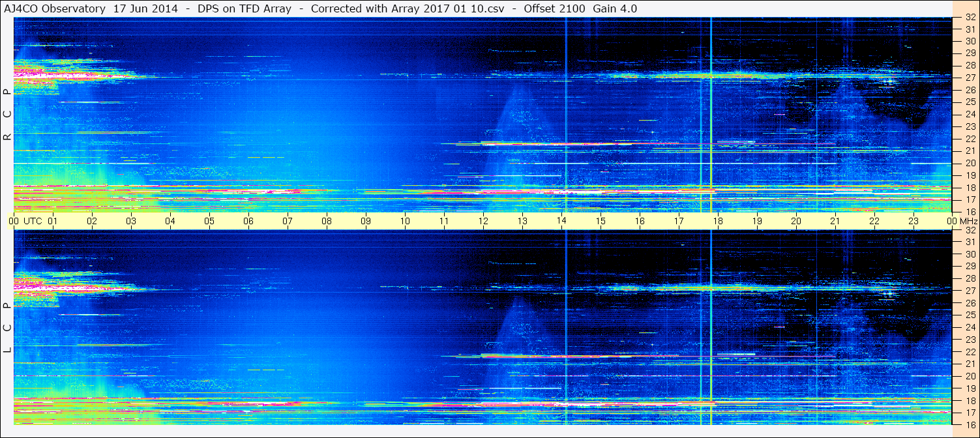Click the "MHz" label on the time axis
This screenshot has width=980, height=438.
point(968,221)
